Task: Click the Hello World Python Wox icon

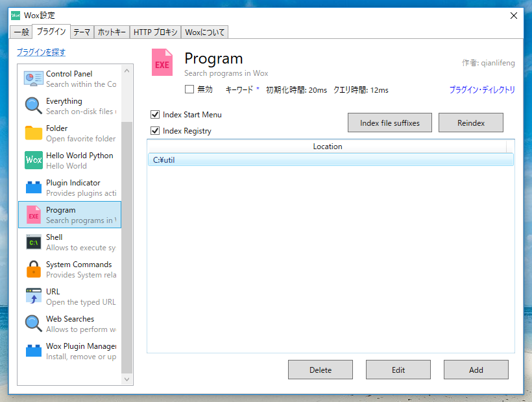Action: 34,160
